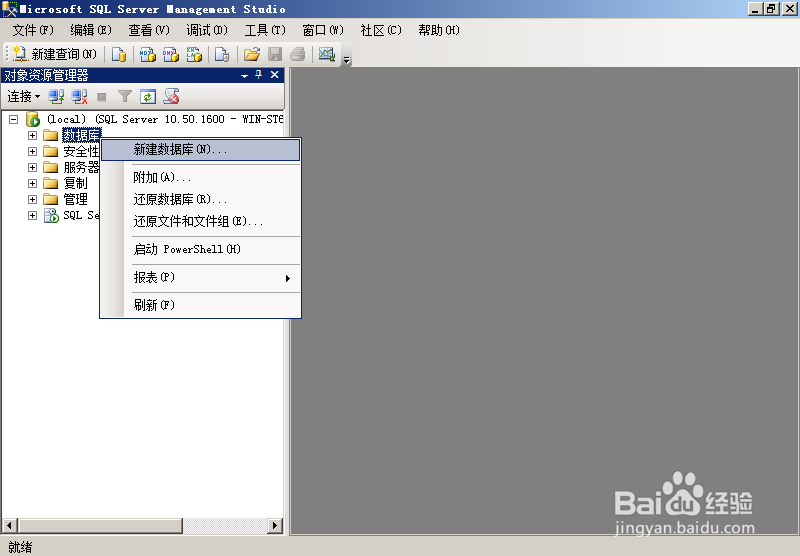The image size is (800, 556).
Task: Expand the 复制 folder node
Action: pyautogui.click(x=32, y=183)
